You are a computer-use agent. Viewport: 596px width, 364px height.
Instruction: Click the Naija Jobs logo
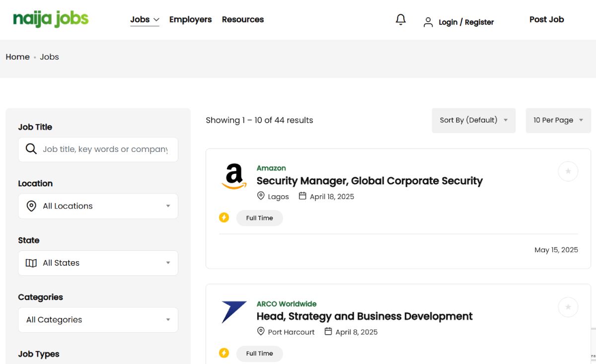[x=51, y=19]
